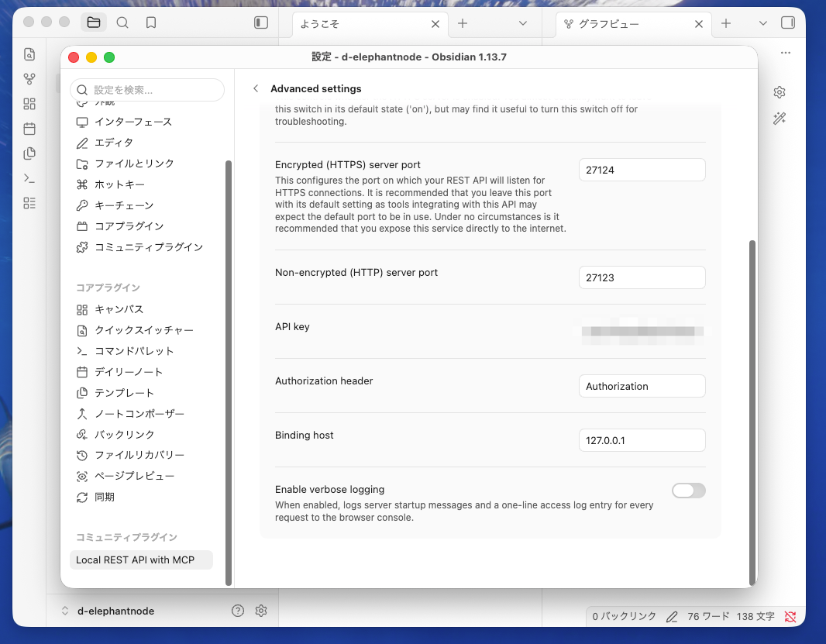Toggle Enable verbose logging switch

tap(689, 491)
